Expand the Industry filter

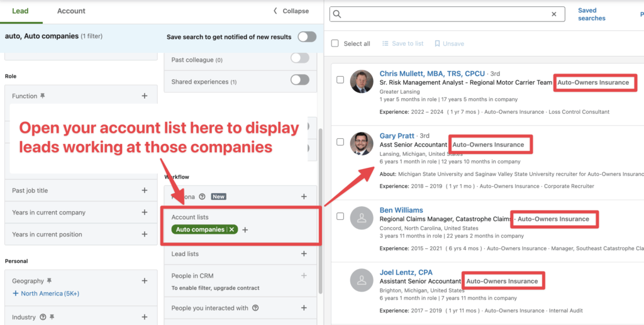pos(145,317)
